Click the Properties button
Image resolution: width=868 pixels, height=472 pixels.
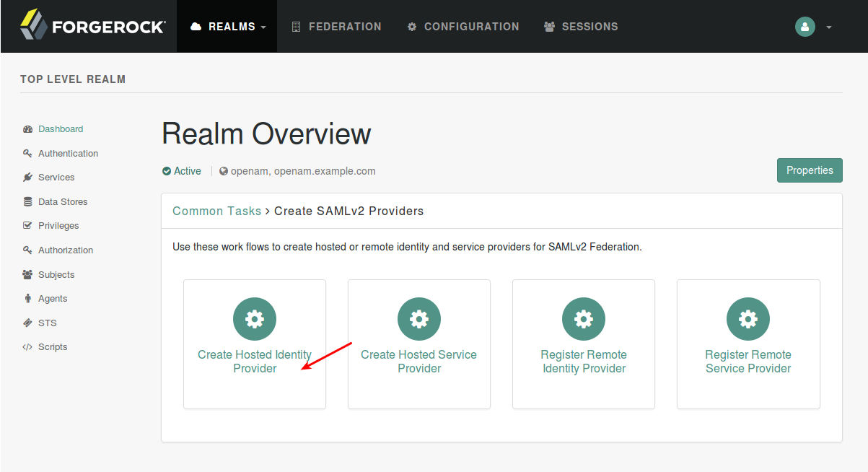(810, 170)
